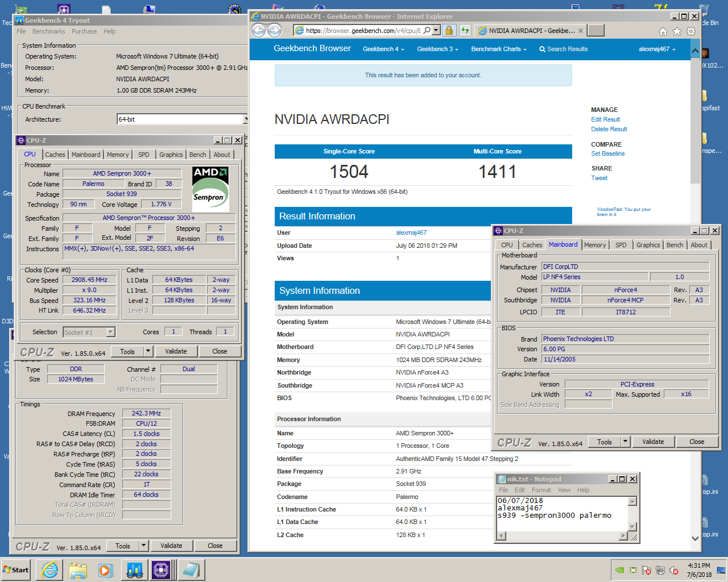This screenshot has height=582, width=728.
Task: Click the Internet Explorer back arrow
Action: click(x=259, y=30)
